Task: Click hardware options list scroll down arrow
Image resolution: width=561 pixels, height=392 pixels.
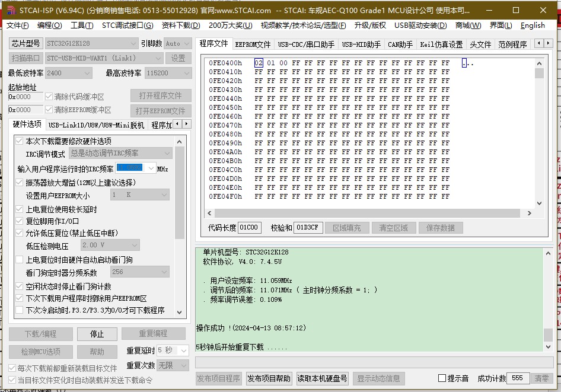Action: 180,313
